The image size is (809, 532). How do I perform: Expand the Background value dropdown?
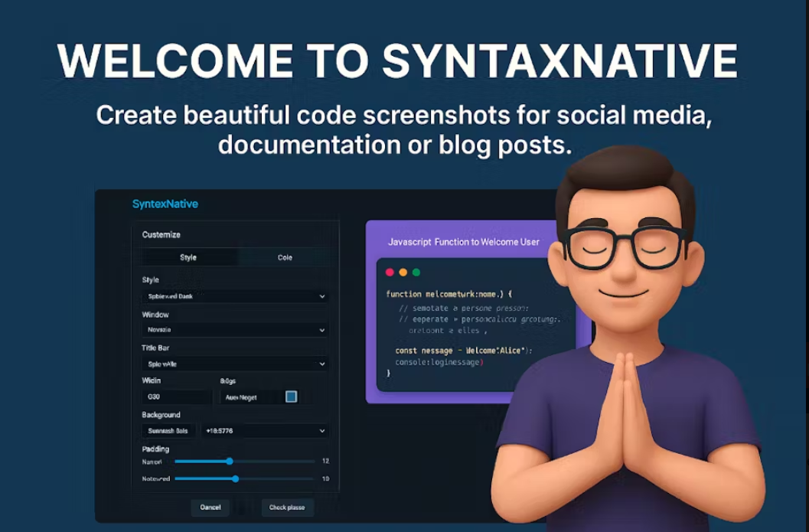point(265,430)
